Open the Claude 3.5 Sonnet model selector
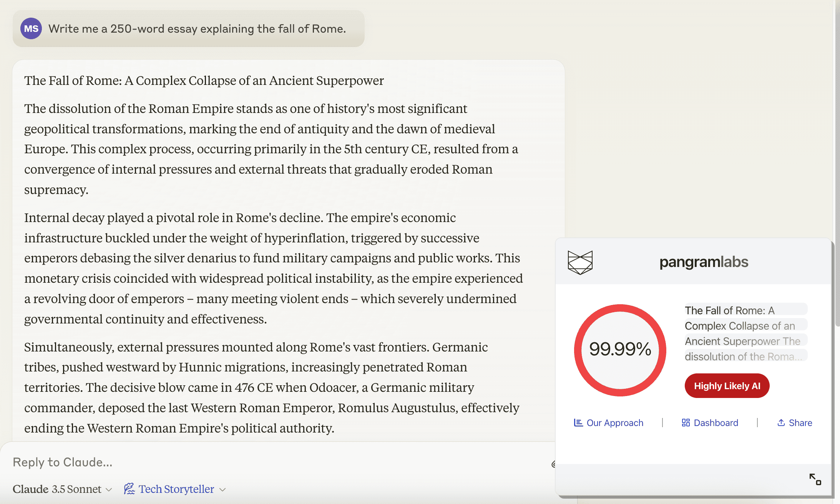The width and height of the screenshot is (840, 504). click(x=62, y=489)
